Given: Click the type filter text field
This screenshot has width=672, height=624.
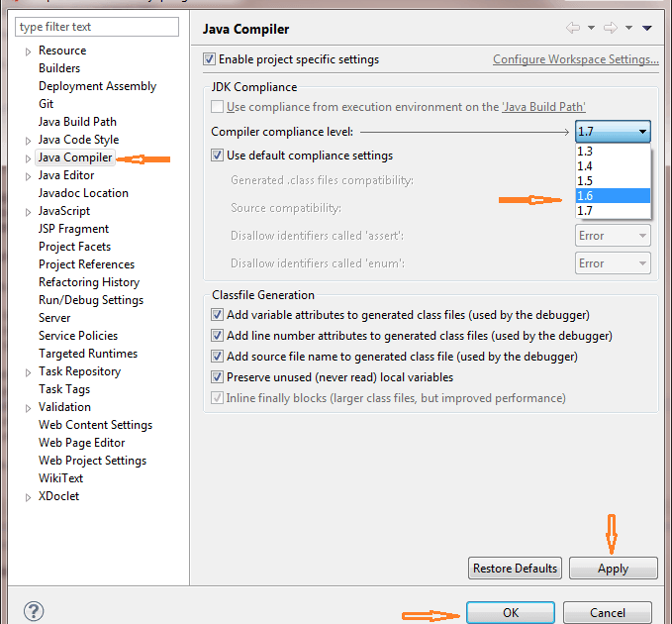Looking at the screenshot, I should pos(97,27).
